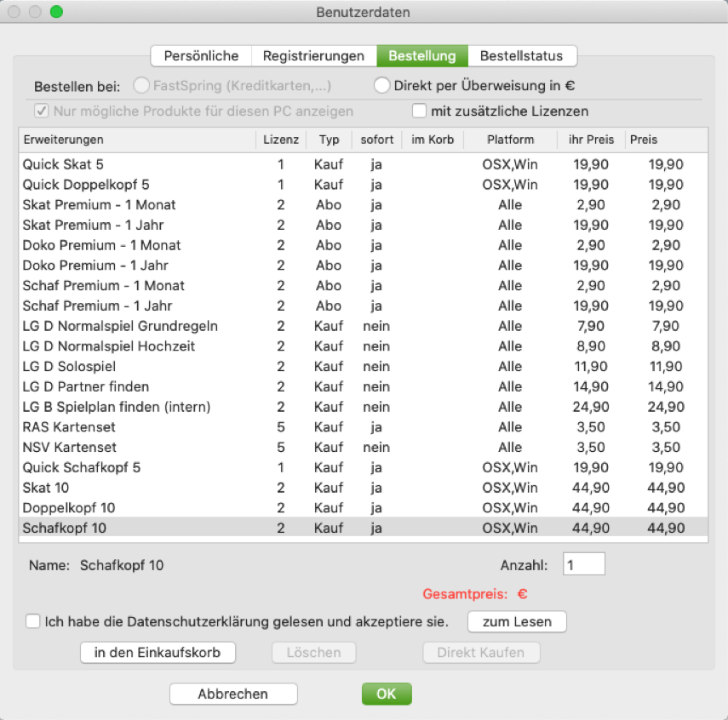Click in den Einkaufskorb button
The width and height of the screenshot is (728, 720).
[x=158, y=653]
